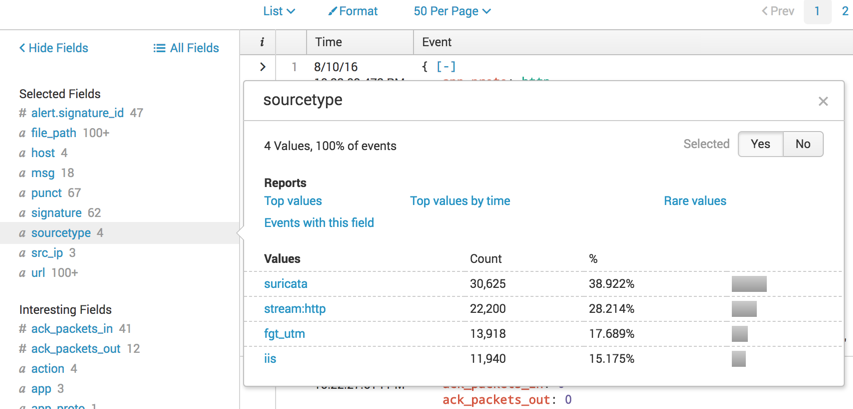This screenshot has width=853, height=409.
Task: Click the info column header icon
Action: tap(262, 42)
